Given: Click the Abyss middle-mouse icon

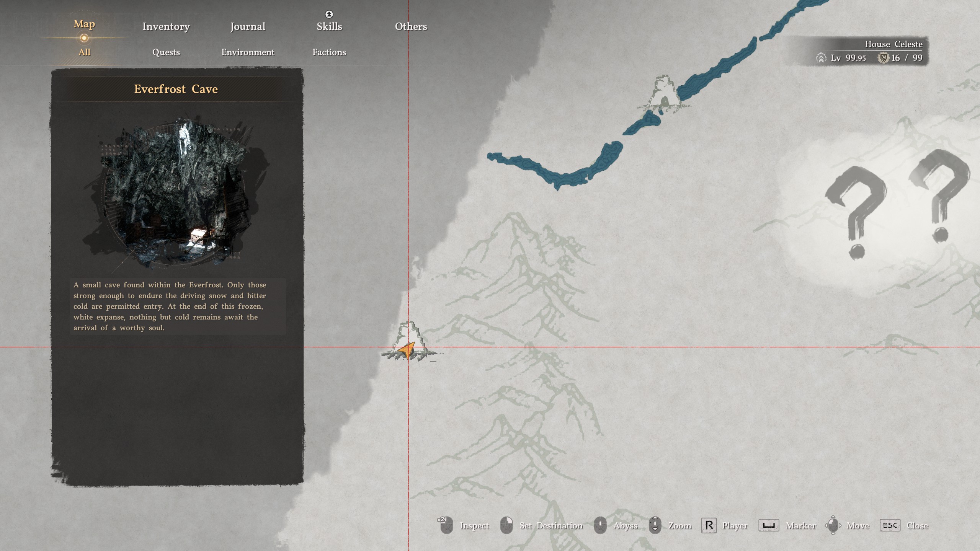Looking at the screenshot, I should coord(600,525).
